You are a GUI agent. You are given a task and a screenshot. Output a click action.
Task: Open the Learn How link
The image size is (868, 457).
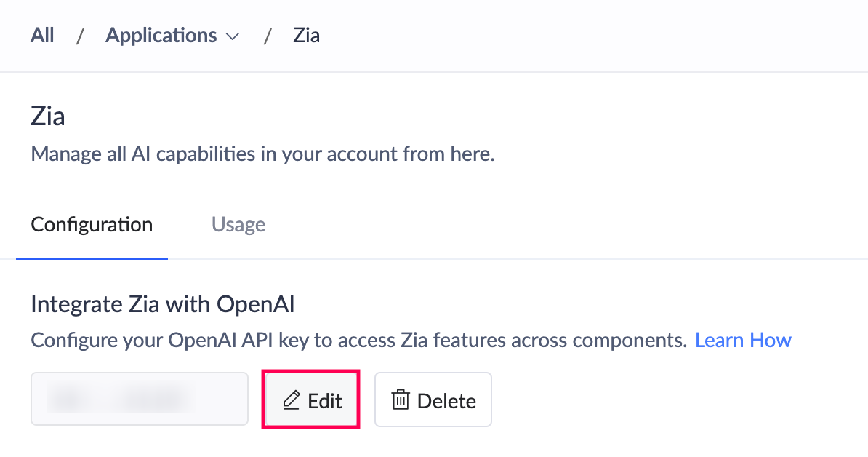(743, 340)
